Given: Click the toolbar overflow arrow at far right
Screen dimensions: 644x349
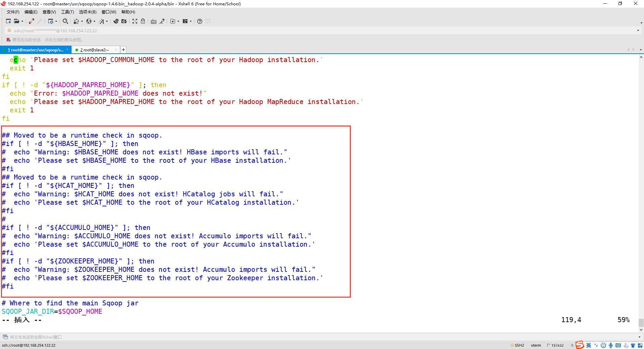Looking at the screenshot, I should [641, 23].
